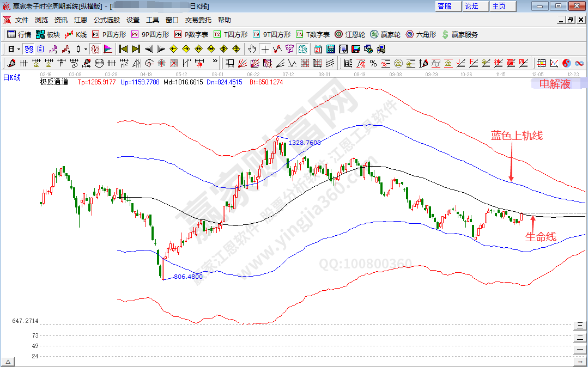Select the hand pan tool
The height and width of the screenshot is (367, 588).
(x=252, y=48)
